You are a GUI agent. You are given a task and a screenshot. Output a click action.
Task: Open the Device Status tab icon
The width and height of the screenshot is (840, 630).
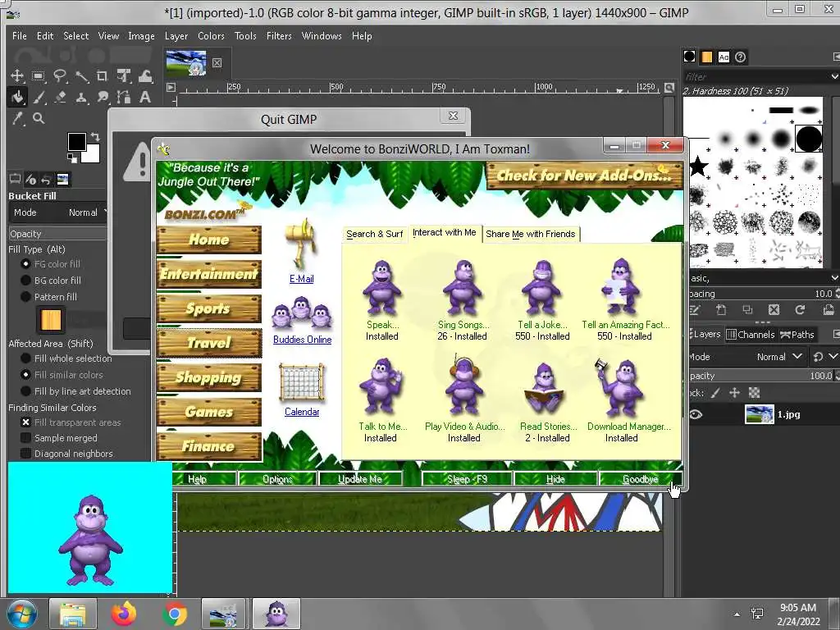point(30,179)
